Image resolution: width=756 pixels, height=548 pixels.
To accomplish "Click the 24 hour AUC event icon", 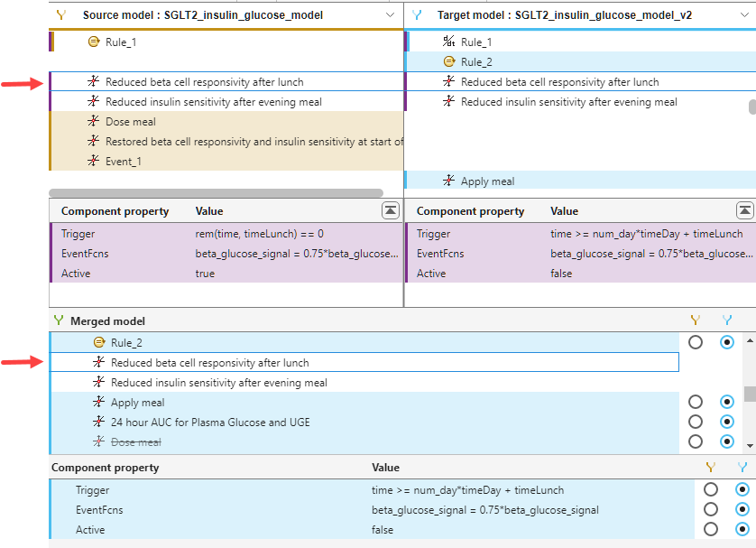I will pyautogui.click(x=99, y=423).
